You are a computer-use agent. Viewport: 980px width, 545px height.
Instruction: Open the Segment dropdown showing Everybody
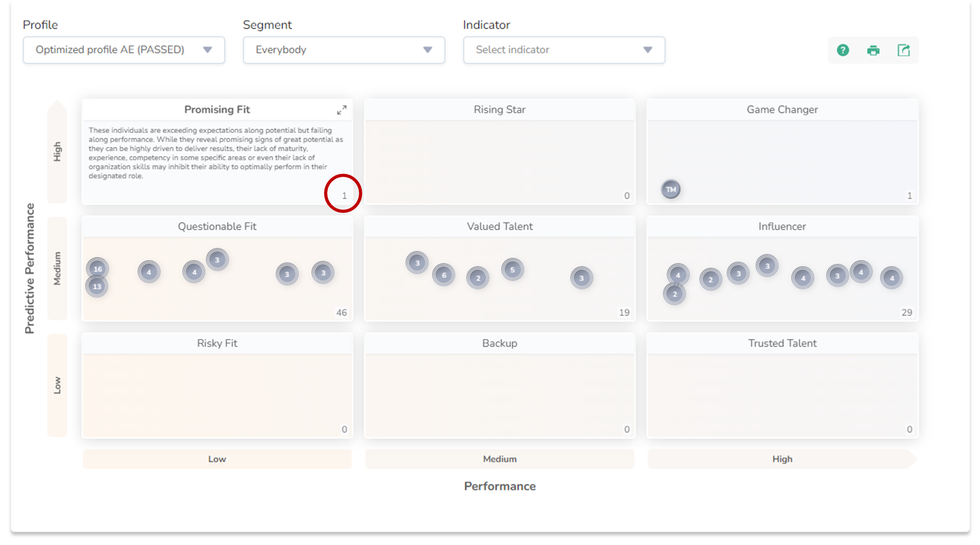point(344,50)
